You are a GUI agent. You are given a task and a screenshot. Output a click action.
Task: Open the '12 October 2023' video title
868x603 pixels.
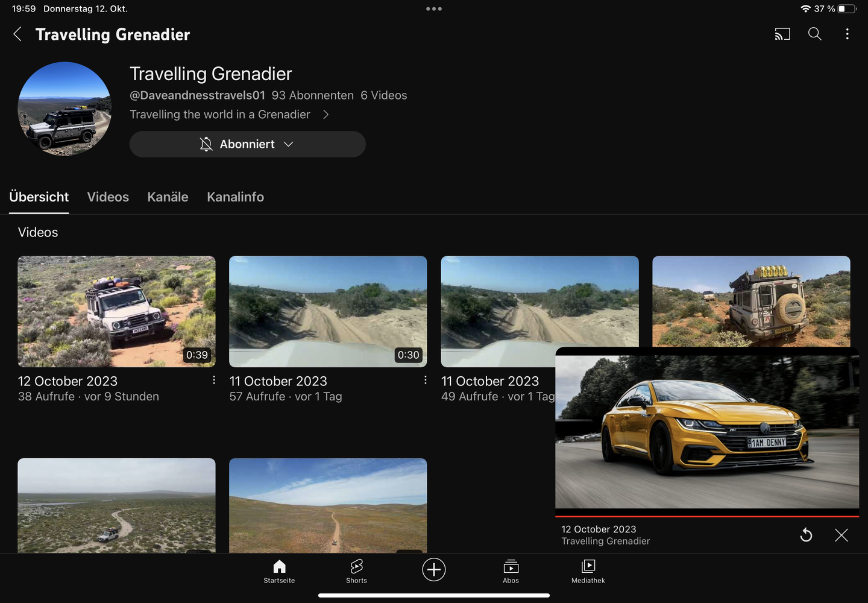[68, 381]
